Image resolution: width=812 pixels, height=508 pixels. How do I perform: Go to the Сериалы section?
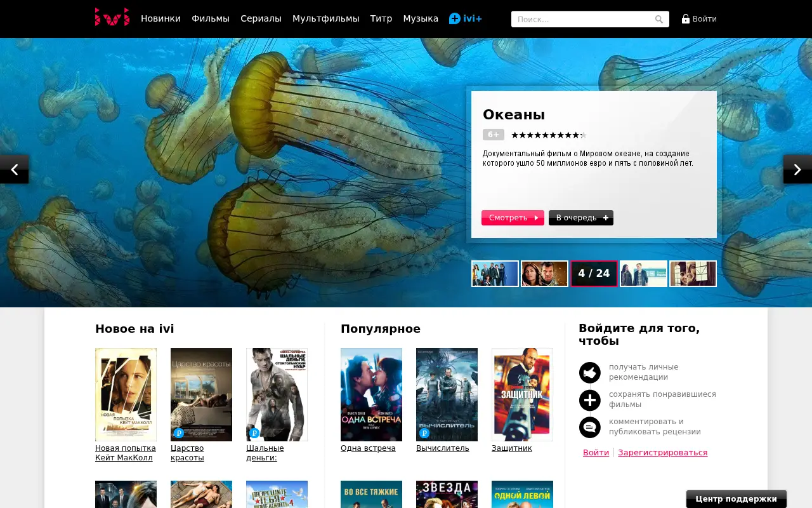point(261,18)
